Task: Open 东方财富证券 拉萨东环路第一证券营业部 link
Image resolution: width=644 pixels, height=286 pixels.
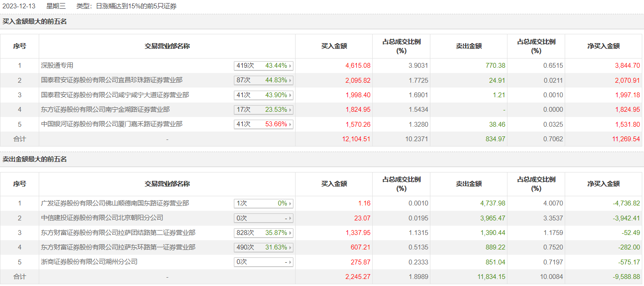Action: point(118,247)
